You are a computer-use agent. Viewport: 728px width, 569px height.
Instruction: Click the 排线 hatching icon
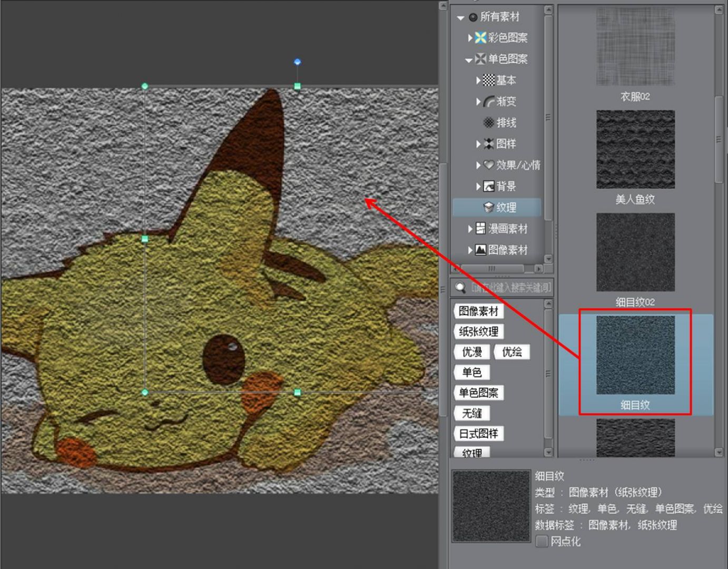click(489, 123)
